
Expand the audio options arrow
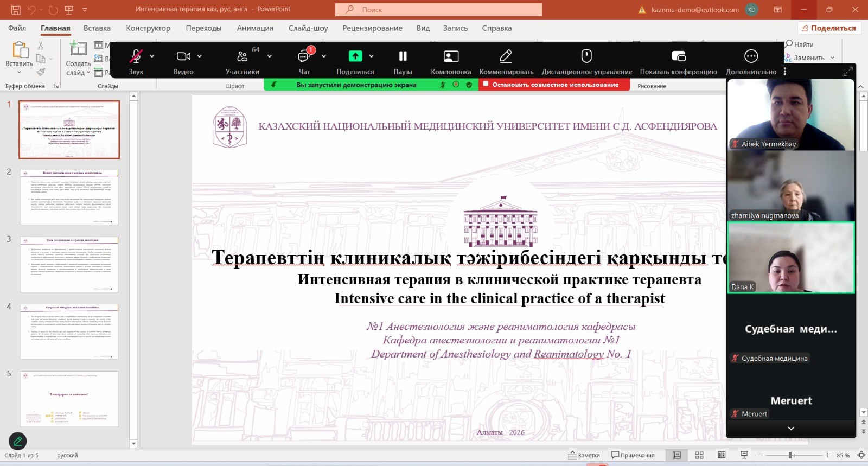coord(152,56)
